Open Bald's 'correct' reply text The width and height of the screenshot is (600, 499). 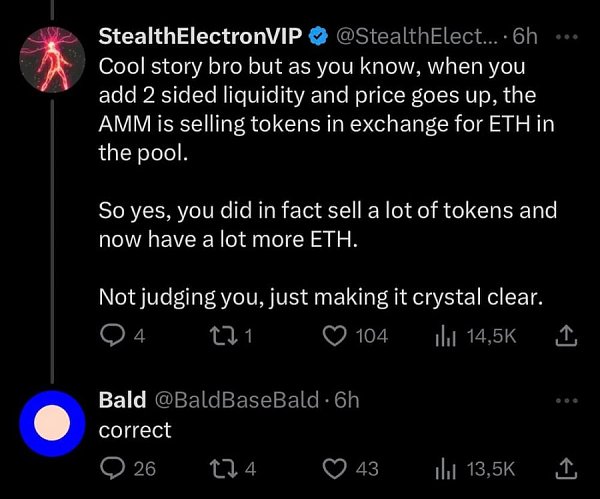(135, 430)
